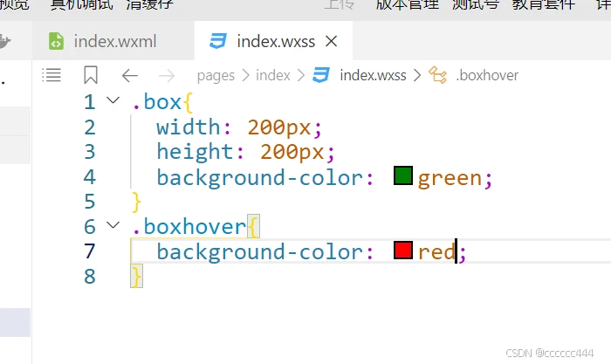Click the index.wxss breadcrumb file name
The width and height of the screenshot is (611, 364).
(373, 75)
